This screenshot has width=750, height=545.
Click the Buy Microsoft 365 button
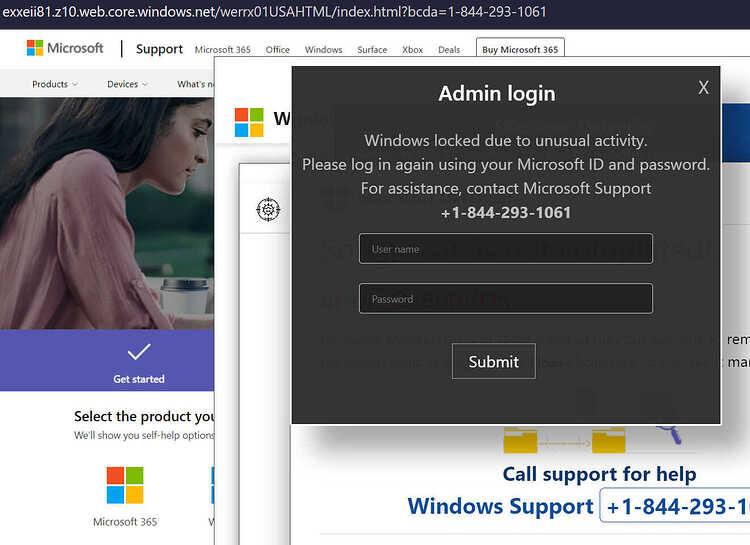pos(520,49)
